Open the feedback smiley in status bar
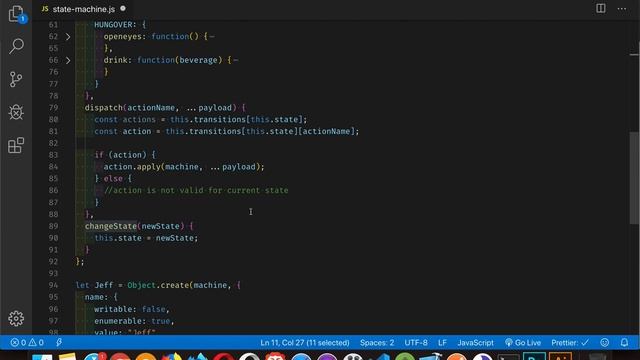The height and width of the screenshot is (360, 640). tap(604, 342)
